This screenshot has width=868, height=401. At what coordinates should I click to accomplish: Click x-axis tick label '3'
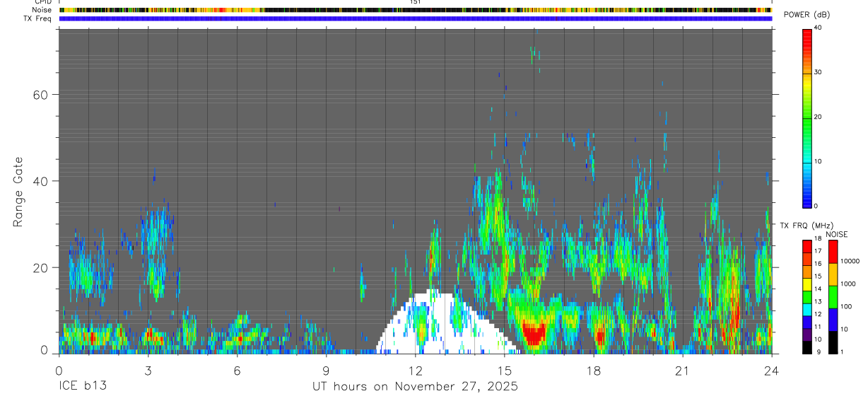(148, 370)
